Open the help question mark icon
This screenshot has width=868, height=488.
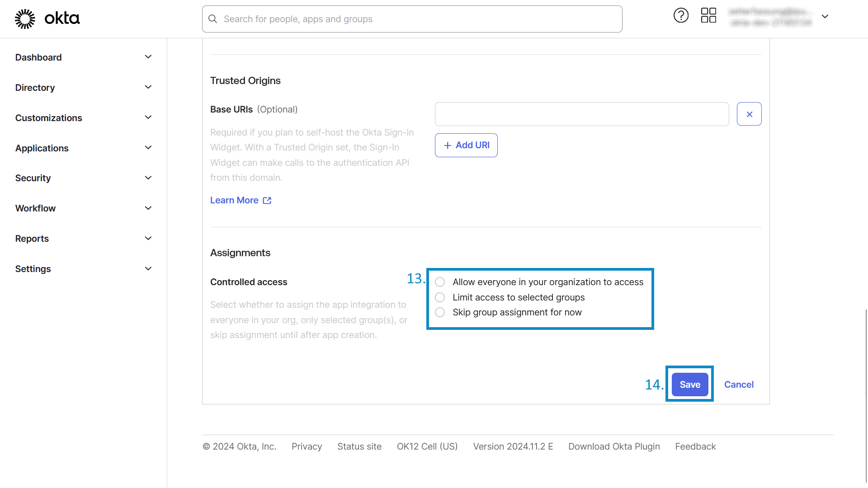(681, 15)
